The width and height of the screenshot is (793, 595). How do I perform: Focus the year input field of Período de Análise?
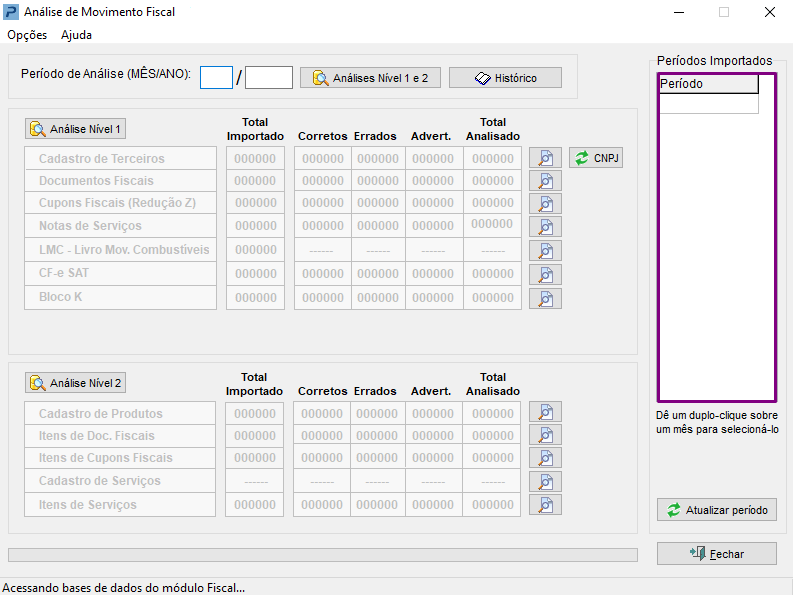tap(269, 78)
